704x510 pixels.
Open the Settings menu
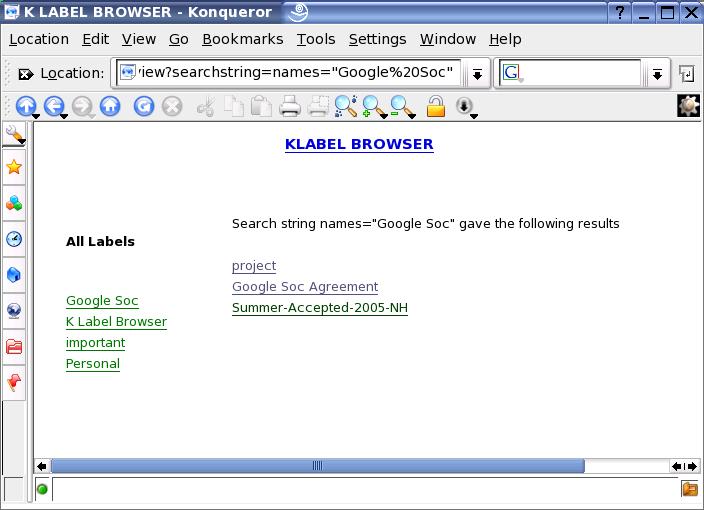click(378, 40)
